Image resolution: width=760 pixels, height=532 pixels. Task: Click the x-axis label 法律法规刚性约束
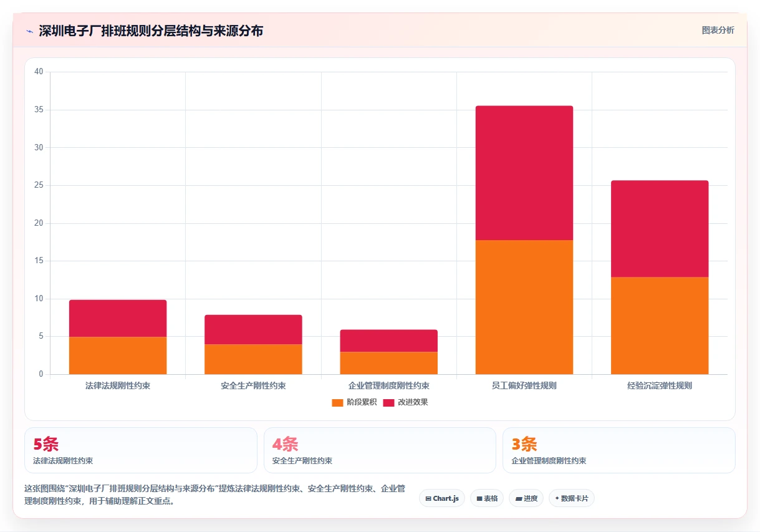coord(118,385)
